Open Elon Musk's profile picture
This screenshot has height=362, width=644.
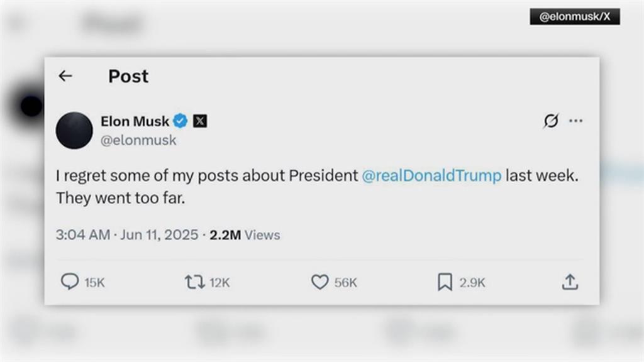pyautogui.click(x=74, y=130)
